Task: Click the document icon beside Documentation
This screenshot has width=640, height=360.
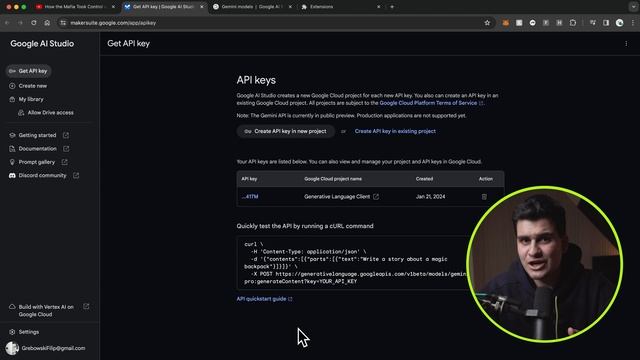Action: pos(12,149)
